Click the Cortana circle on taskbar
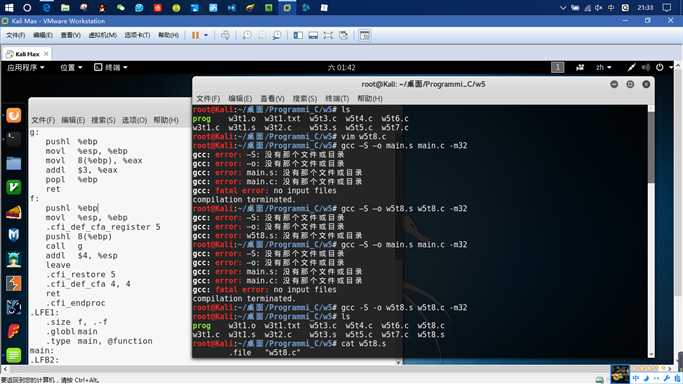Viewport: 683px width, 384px height. (x=27, y=7)
